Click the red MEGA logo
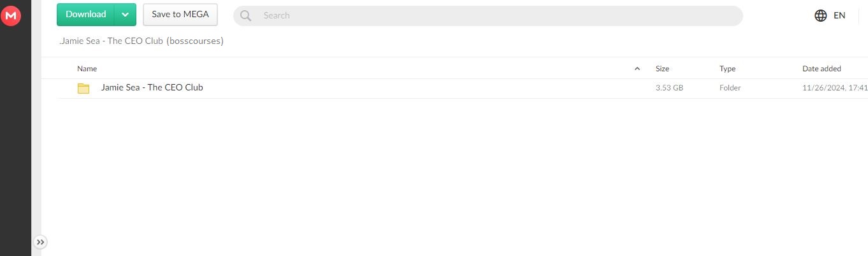Viewport: 868px width, 256px height. (11, 15)
